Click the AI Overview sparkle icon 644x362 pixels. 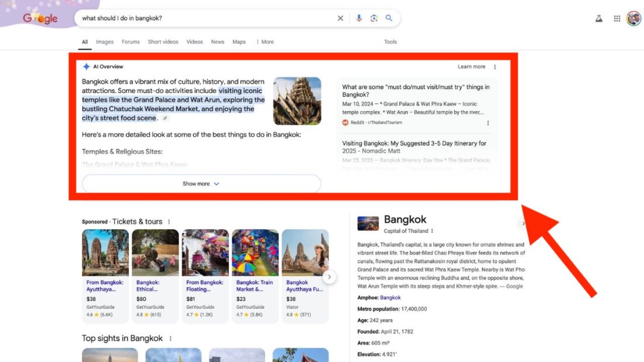87,66
